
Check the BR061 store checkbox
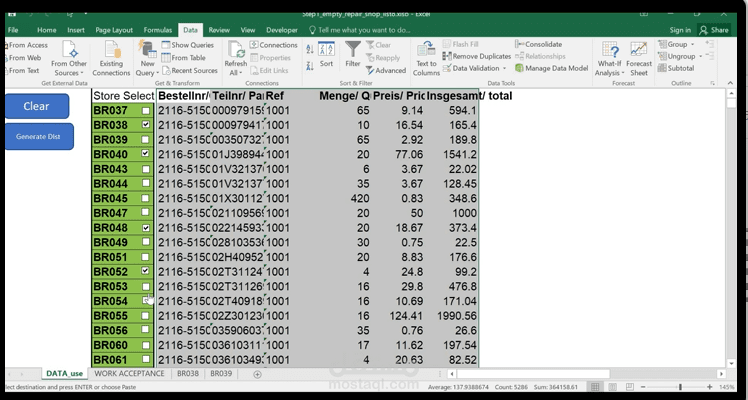(146, 359)
